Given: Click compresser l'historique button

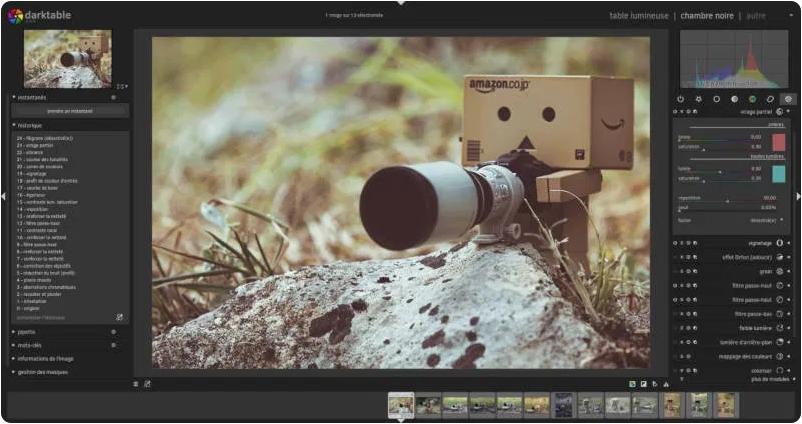Looking at the screenshot, I should click(x=41, y=318).
